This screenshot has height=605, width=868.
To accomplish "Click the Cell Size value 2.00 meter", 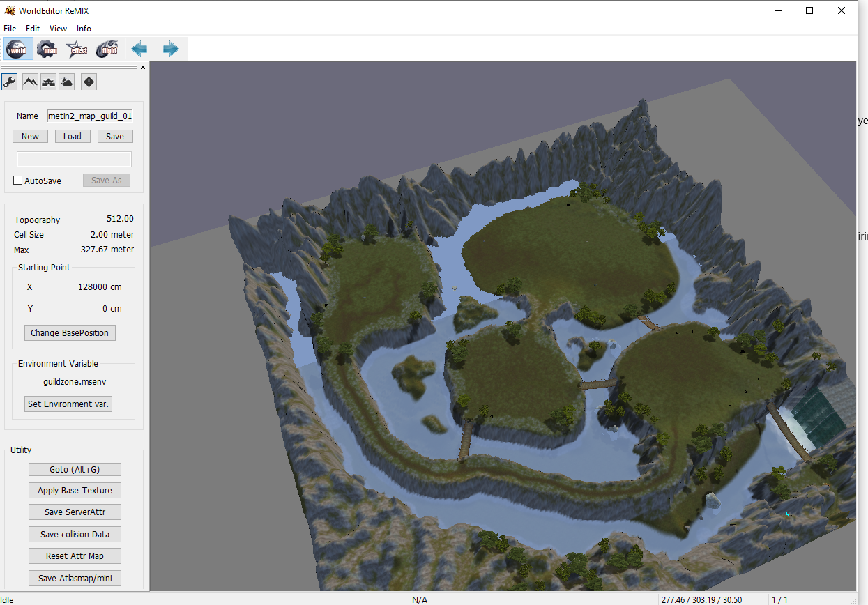I will pos(112,235).
